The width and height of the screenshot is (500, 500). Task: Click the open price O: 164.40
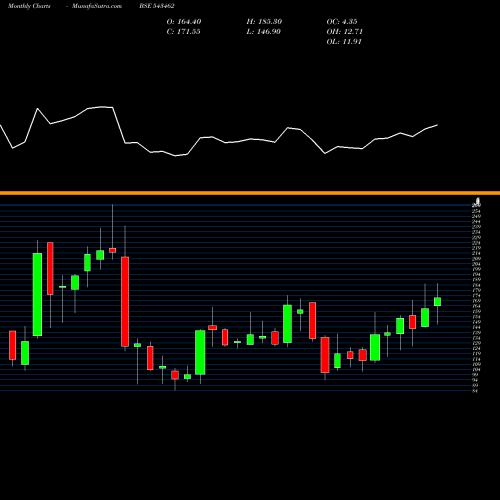coord(184,22)
